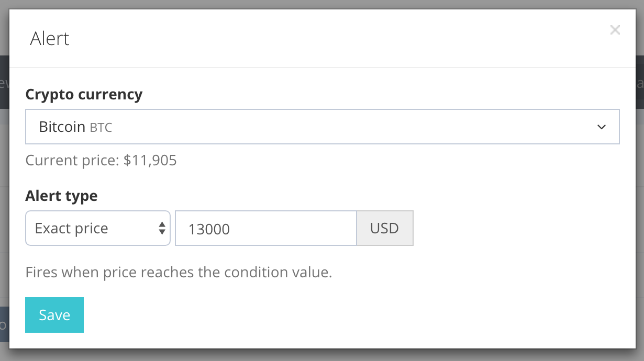
Task: Click the chevron arrow in the Bitcoin selector
Action: (x=602, y=127)
